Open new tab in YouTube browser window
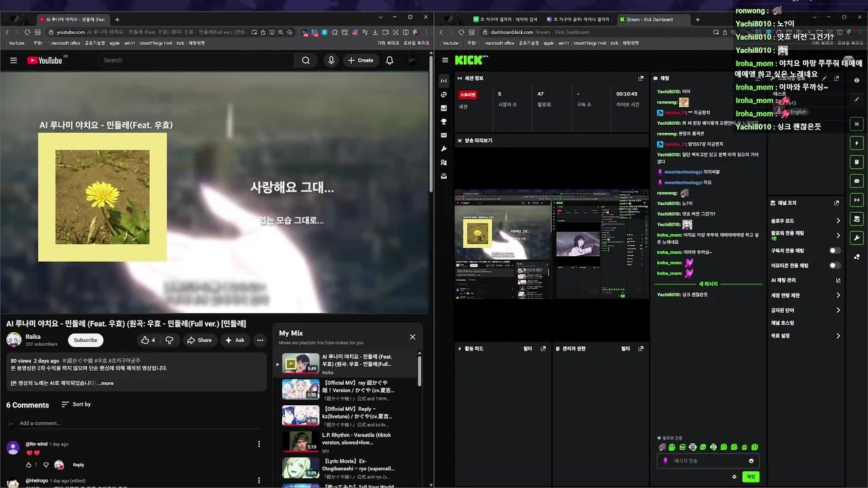 117,20
